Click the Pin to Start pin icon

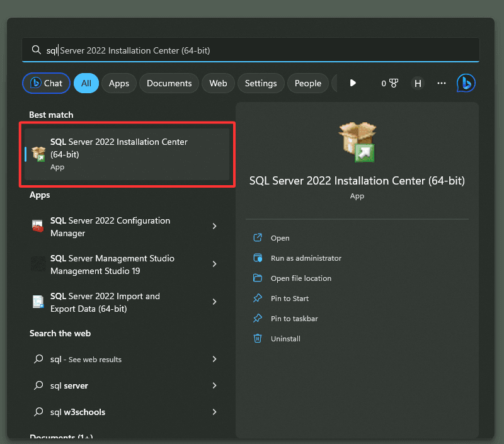[x=258, y=298]
